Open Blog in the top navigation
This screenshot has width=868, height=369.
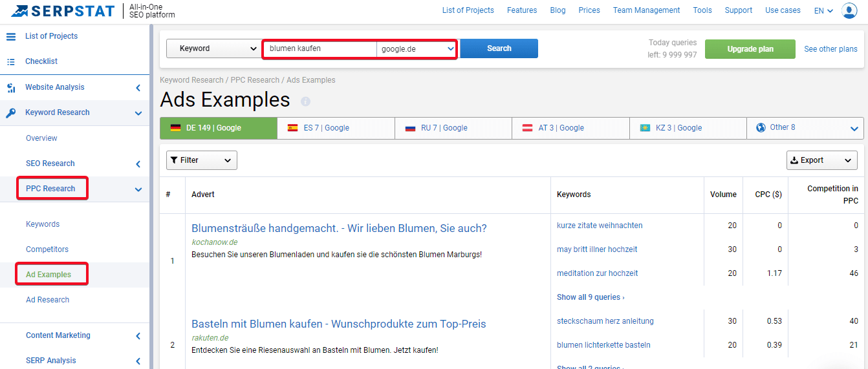(x=558, y=10)
